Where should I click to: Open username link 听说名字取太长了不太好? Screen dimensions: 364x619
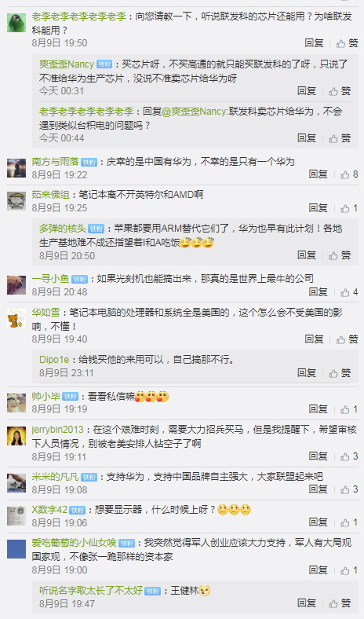[x=91, y=590]
